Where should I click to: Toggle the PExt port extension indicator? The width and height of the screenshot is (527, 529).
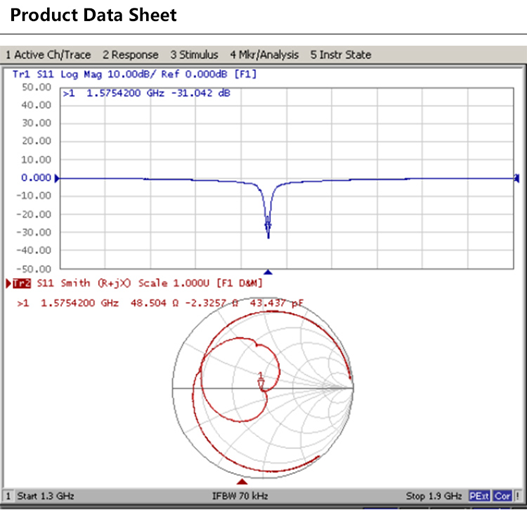pyautogui.click(x=479, y=496)
